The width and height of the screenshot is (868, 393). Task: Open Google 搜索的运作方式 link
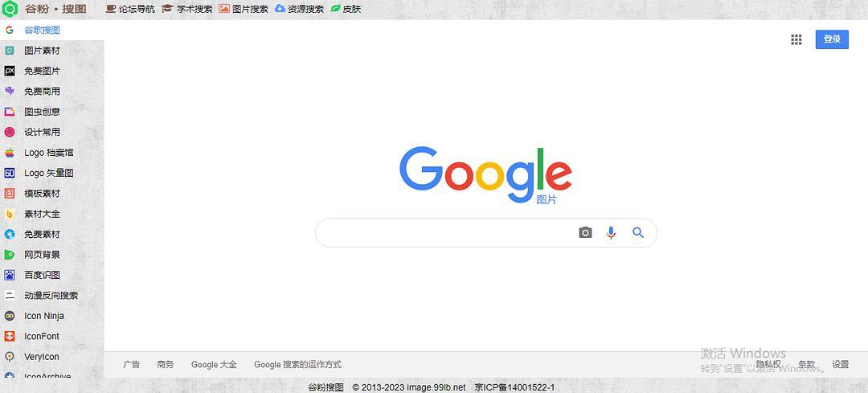click(298, 365)
